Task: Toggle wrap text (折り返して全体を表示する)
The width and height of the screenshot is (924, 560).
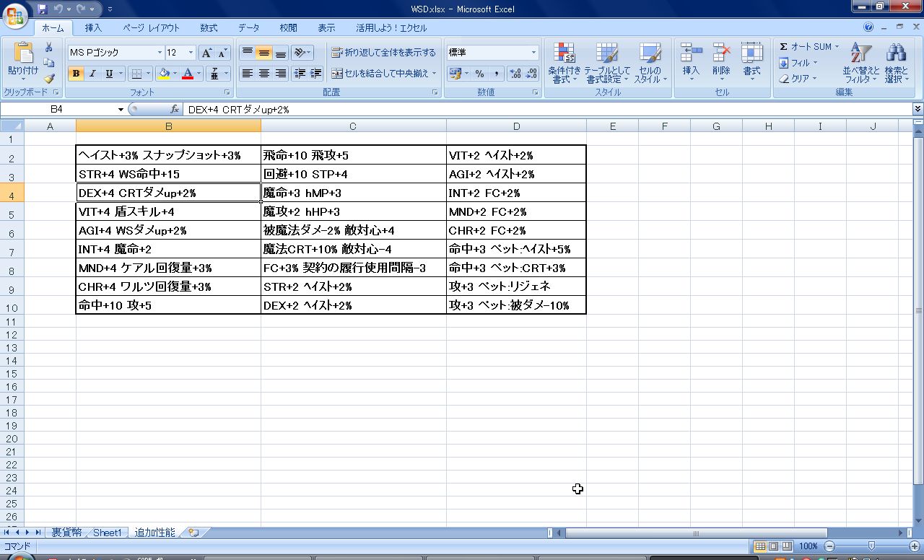Action: point(383,53)
